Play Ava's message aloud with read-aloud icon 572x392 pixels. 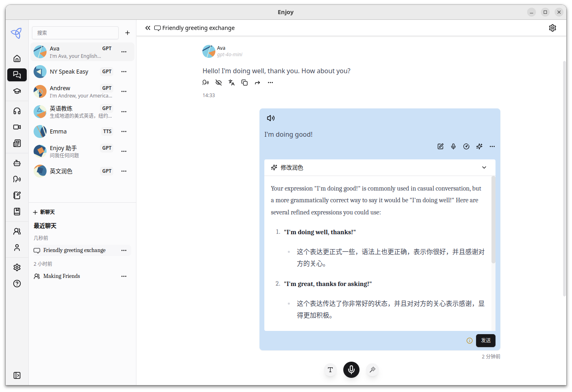click(x=206, y=82)
